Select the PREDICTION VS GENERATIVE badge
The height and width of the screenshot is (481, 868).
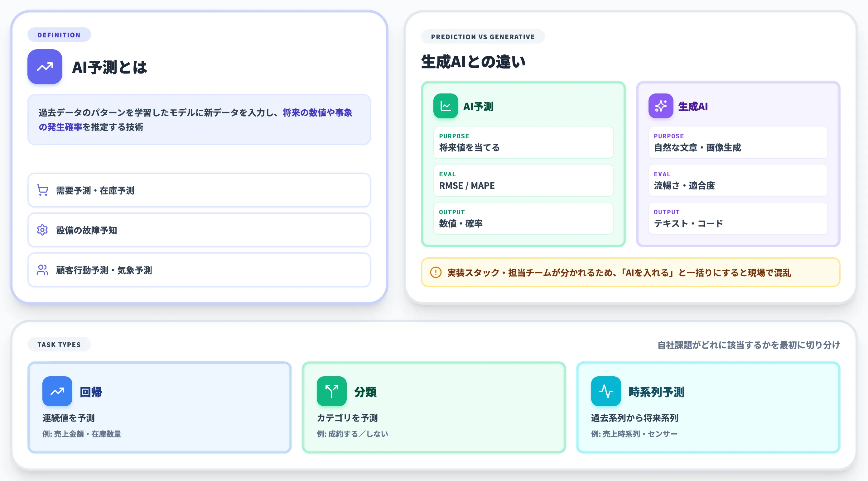tap(483, 37)
